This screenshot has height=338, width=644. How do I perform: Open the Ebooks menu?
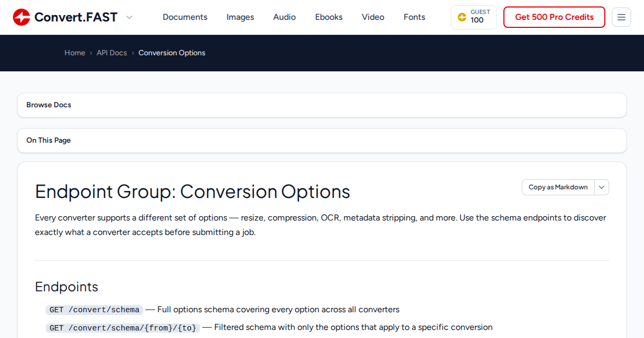pyautogui.click(x=329, y=17)
